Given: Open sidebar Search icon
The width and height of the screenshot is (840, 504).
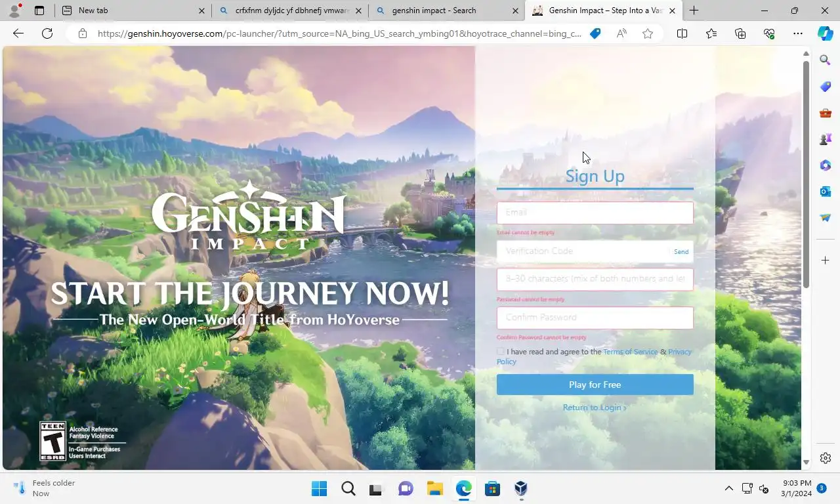Looking at the screenshot, I should [x=826, y=60].
